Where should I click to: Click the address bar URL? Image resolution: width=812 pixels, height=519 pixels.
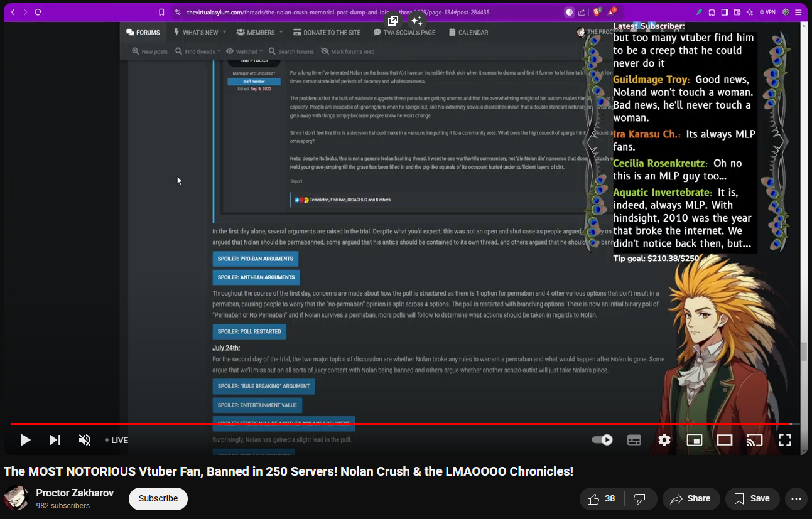coord(338,12)
